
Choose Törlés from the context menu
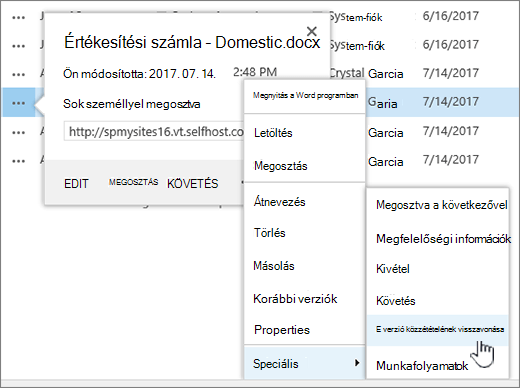coord(305,233)
